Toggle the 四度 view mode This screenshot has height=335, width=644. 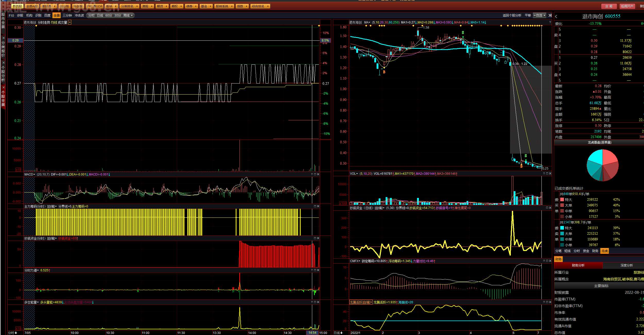tap(47, 15)
